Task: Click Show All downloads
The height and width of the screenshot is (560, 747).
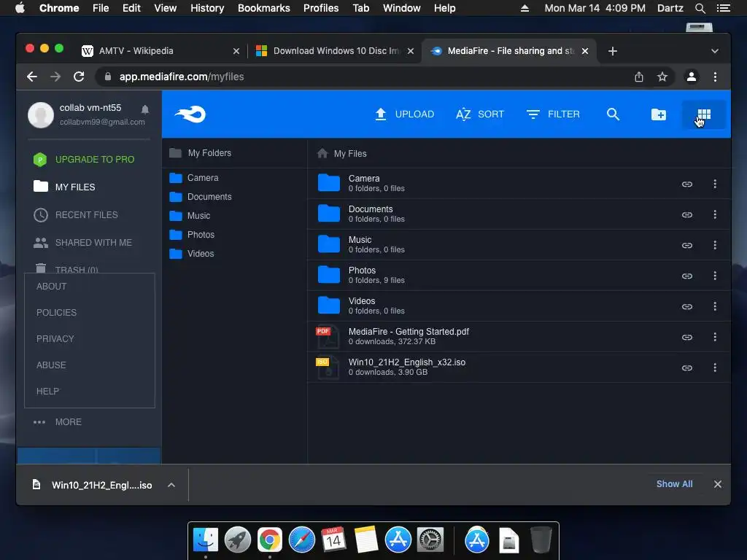Action: [674, 484]
